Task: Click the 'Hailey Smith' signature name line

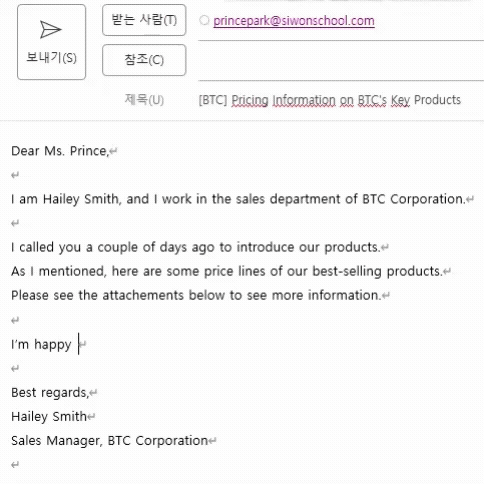Action: [49, 417]
